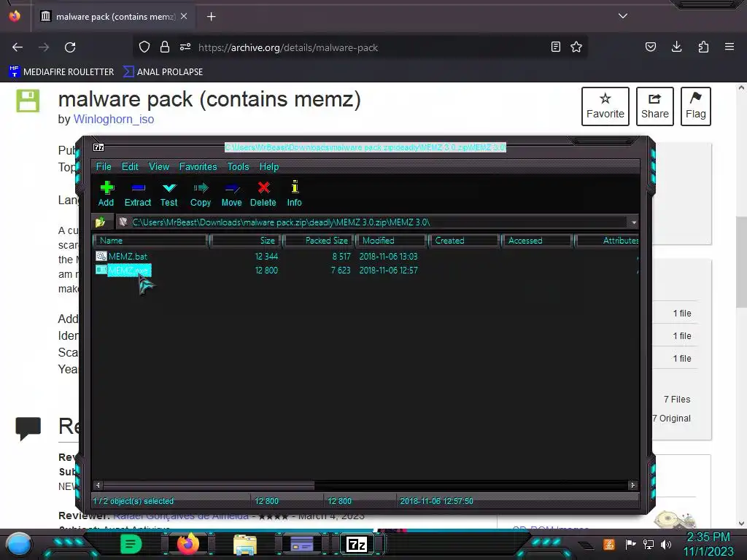The height and width of the screenshot is (560, 747).
Task: Click the 7z window title icon
Action: tap(98, 147)
